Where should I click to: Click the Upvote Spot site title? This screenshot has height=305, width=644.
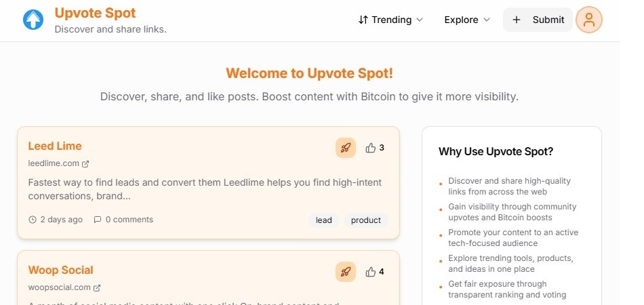[x=95, y=13]
